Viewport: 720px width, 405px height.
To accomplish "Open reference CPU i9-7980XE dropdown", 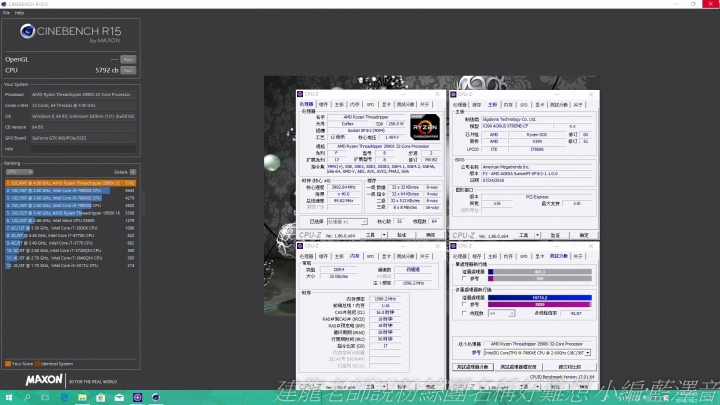I will click(x=537, y=353).
